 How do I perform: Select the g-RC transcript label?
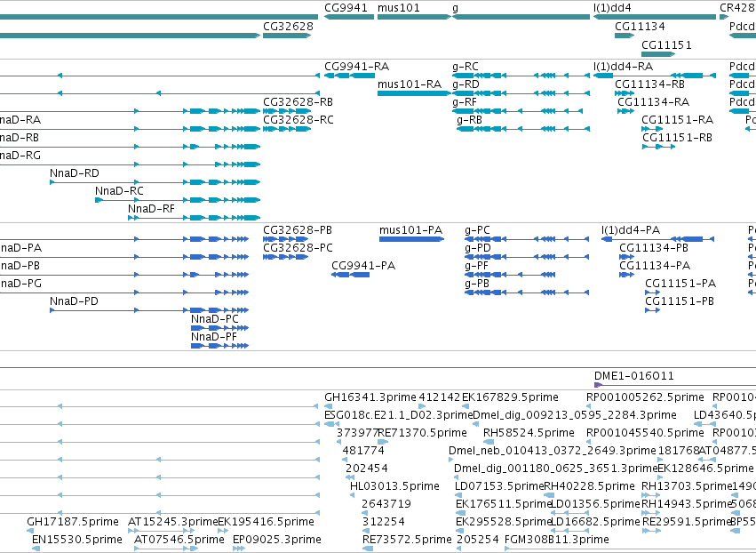(x=466, y=66)
